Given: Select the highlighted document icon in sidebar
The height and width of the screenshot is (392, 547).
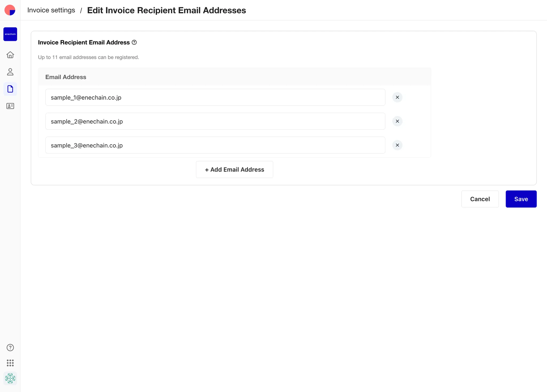Looking at the screenshot, I should tap(10, 89).
